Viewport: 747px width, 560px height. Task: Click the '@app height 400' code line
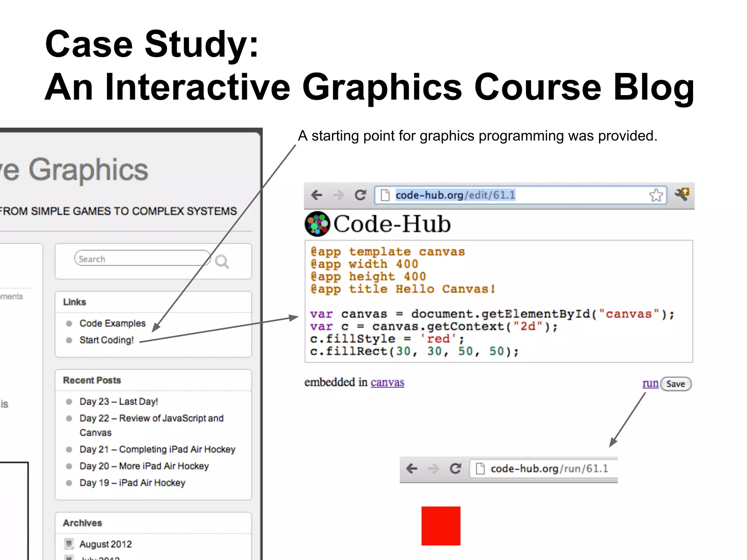pos(368,276)
